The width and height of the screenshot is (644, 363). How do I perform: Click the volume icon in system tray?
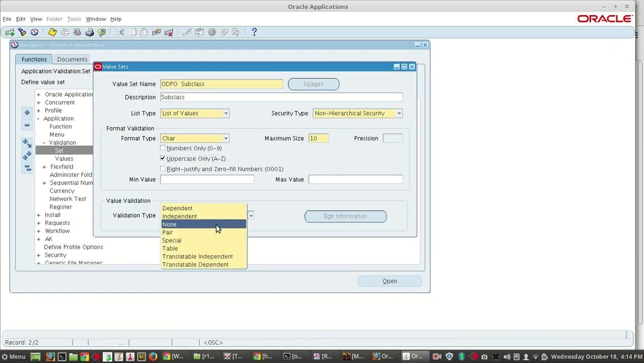[x=507, y=357]
